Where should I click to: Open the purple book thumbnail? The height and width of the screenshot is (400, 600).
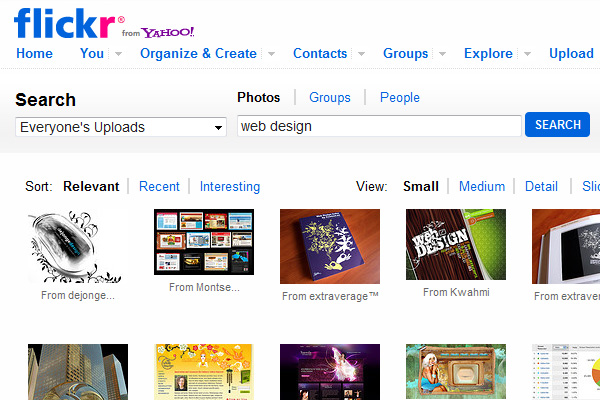(x=330, y=246)
